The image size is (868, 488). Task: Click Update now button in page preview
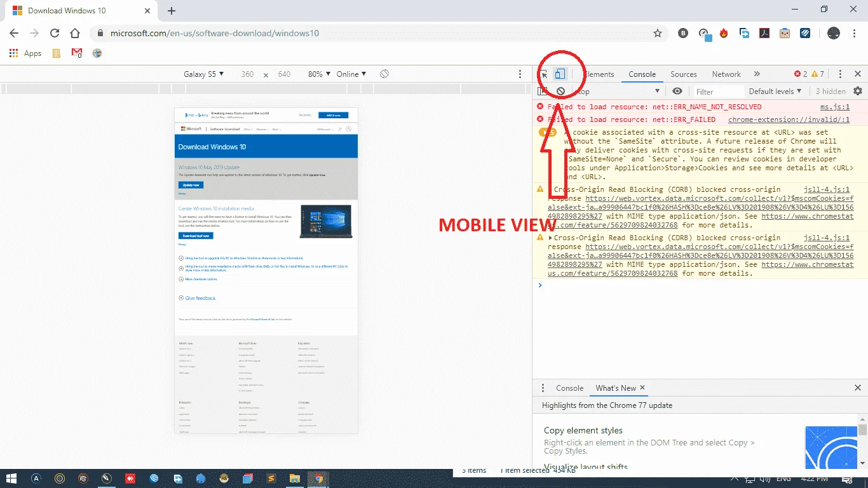[191, 185]
